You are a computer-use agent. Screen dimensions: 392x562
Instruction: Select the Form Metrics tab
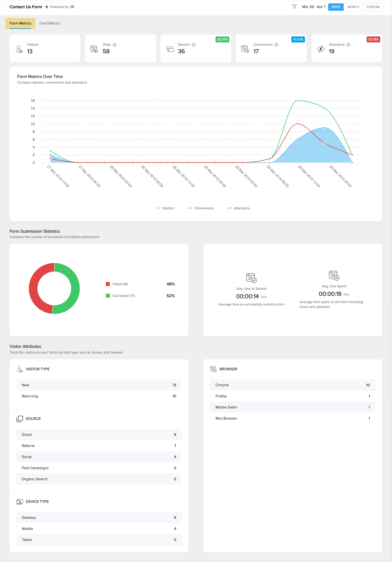(x=20, y=23)
